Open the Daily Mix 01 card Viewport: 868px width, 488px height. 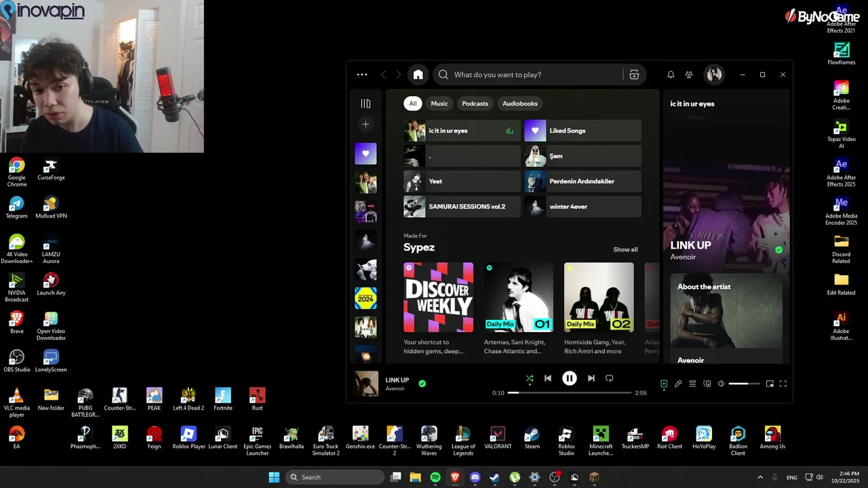click(518, 308)
